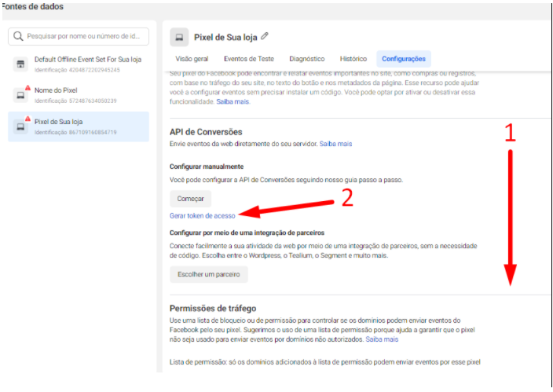Click the Lista de permissão description line
The image size is (553, 392).
point(325,362)
